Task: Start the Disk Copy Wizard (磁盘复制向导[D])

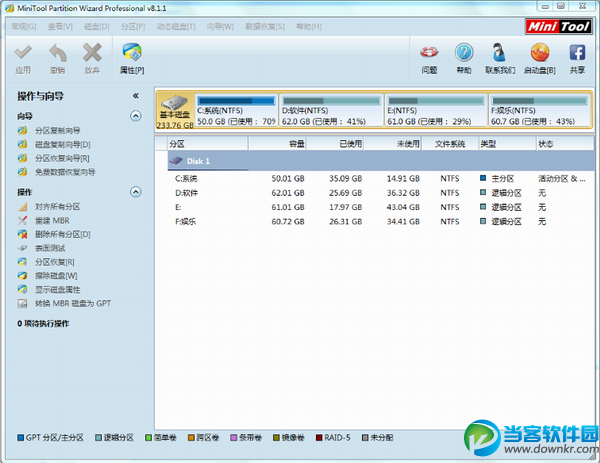Action: coord(63,145)
